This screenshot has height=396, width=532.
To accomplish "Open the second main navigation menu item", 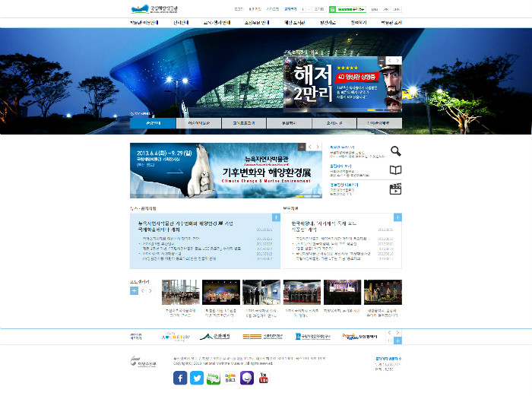I will click(181, 23).
